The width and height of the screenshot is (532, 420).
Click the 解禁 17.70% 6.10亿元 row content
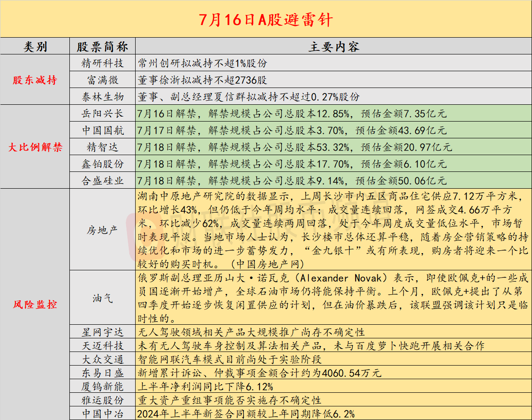click(x=333, y=164)
